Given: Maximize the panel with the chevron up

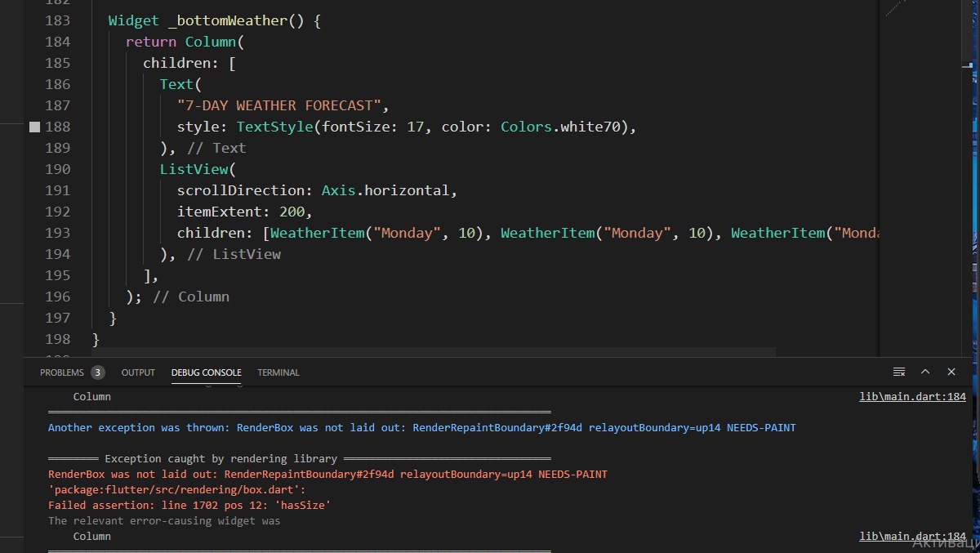Looking at the screenshot, I should (x=925, y=372).
